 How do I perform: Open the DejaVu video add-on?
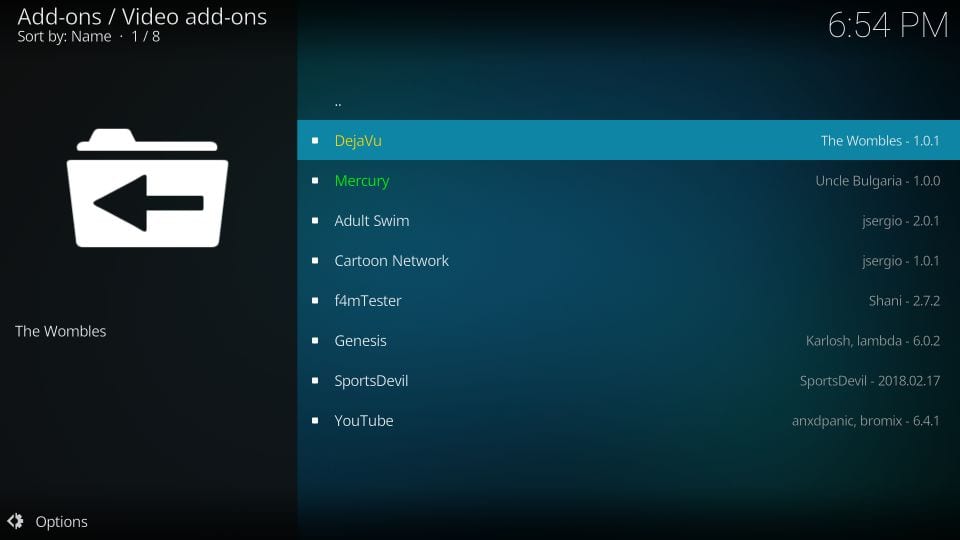[628, 140]
